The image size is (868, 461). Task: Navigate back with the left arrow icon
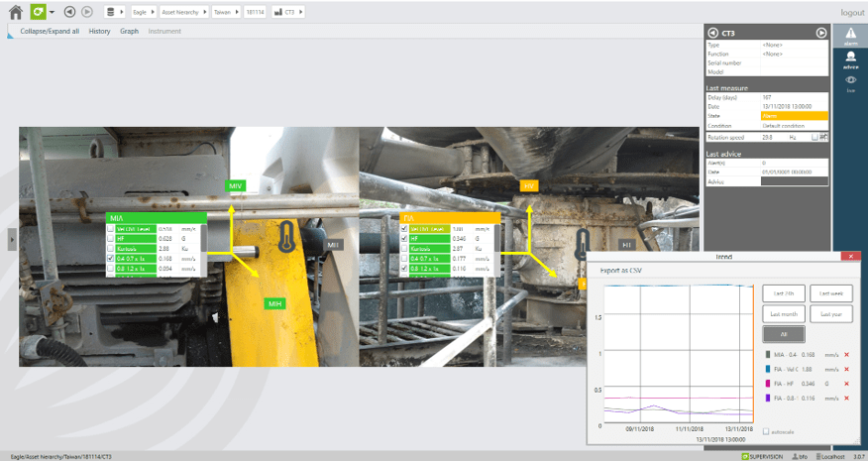pos(69,12)
